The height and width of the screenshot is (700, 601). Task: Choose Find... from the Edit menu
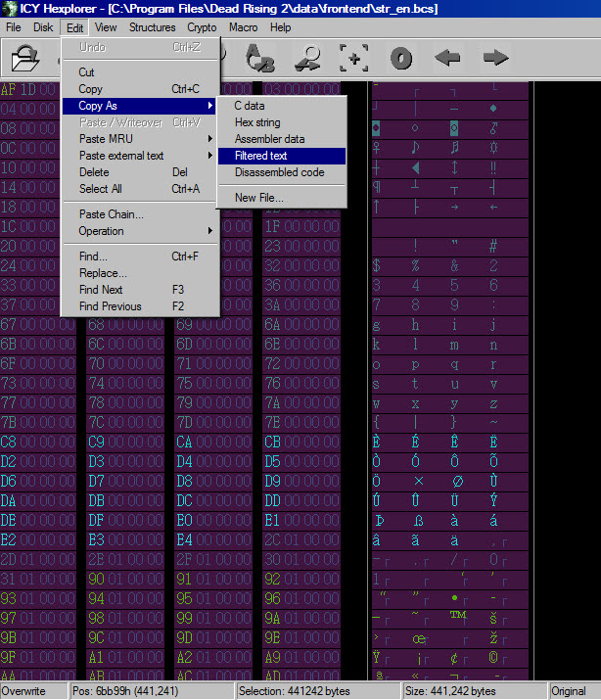pos(140,257)
